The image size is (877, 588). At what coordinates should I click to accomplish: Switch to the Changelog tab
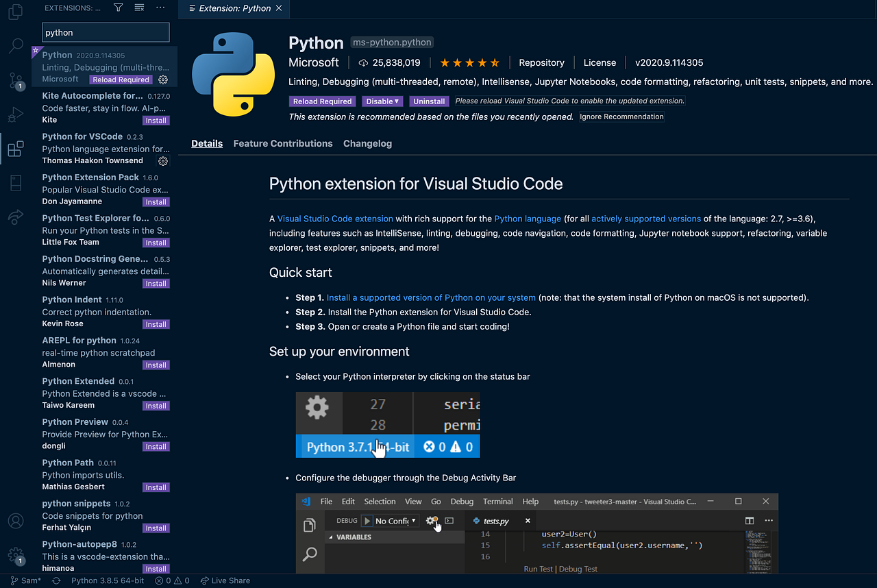[368, 143]
